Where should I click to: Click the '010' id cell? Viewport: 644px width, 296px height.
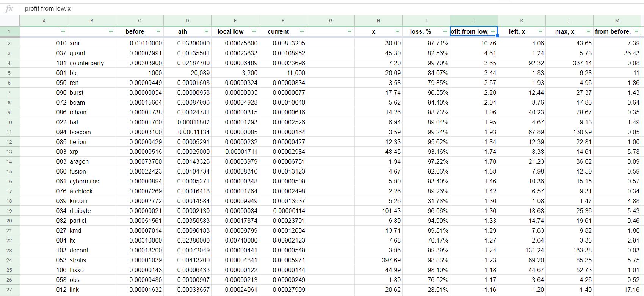pyautogui.click(x=44, y=43)
